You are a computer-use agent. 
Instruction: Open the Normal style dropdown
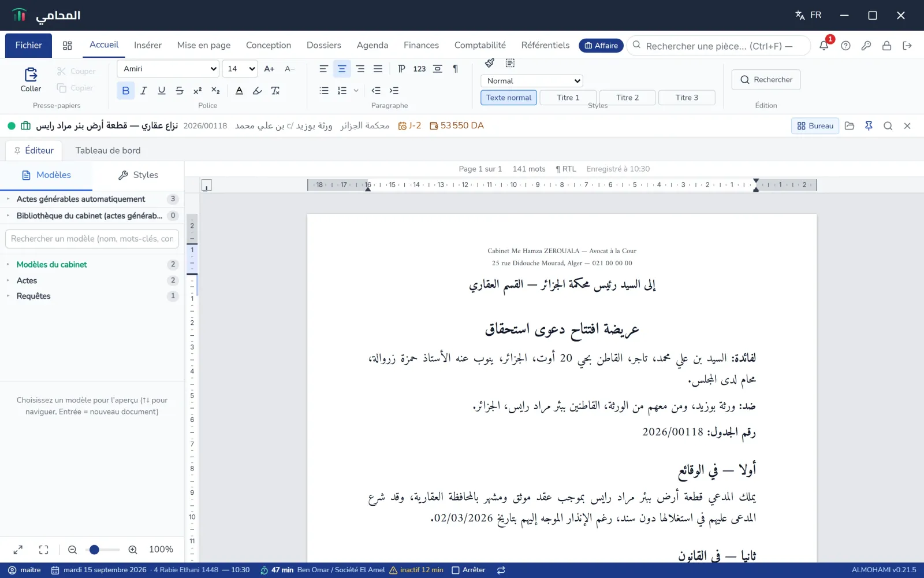(532, 81)
